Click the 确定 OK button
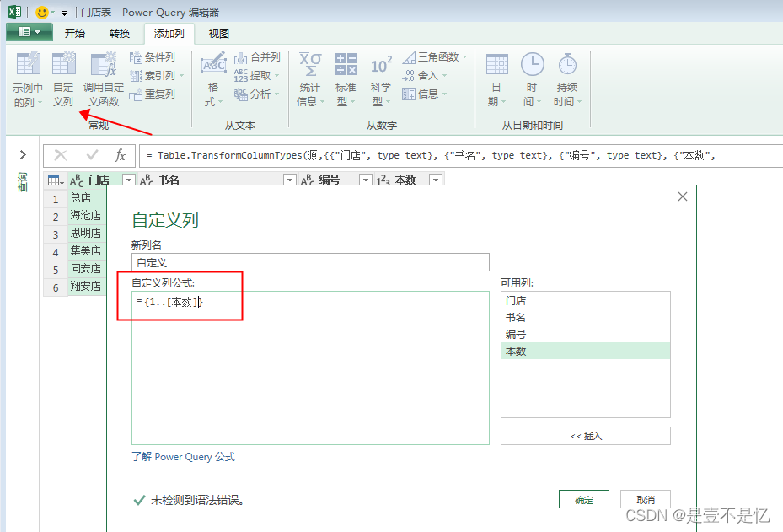The width and height of the screenshot is (783, 532). click(x=584, y=499)
